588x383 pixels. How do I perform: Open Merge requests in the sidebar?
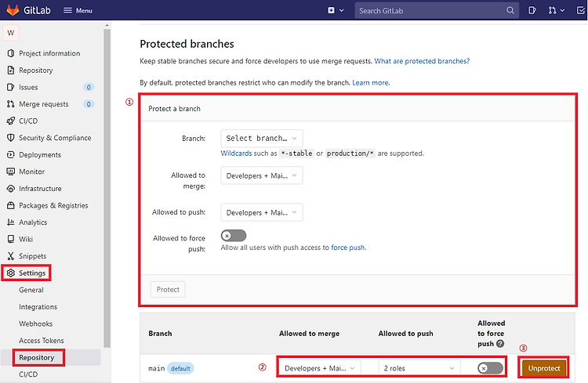click(x=44, y=104)
